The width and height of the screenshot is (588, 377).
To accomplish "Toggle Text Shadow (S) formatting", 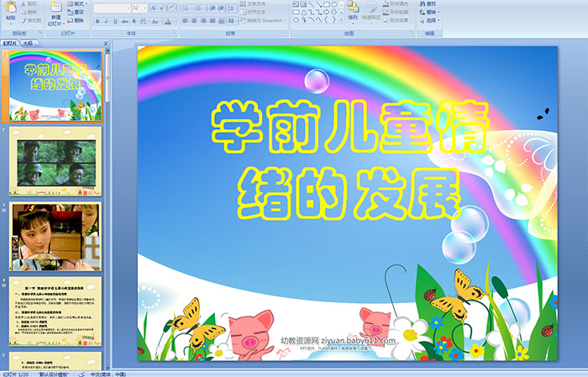I will click(134, 21).
